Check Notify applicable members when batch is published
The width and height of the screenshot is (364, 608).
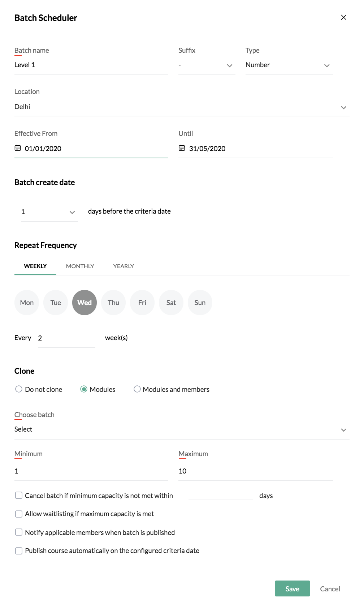(19, 532)
